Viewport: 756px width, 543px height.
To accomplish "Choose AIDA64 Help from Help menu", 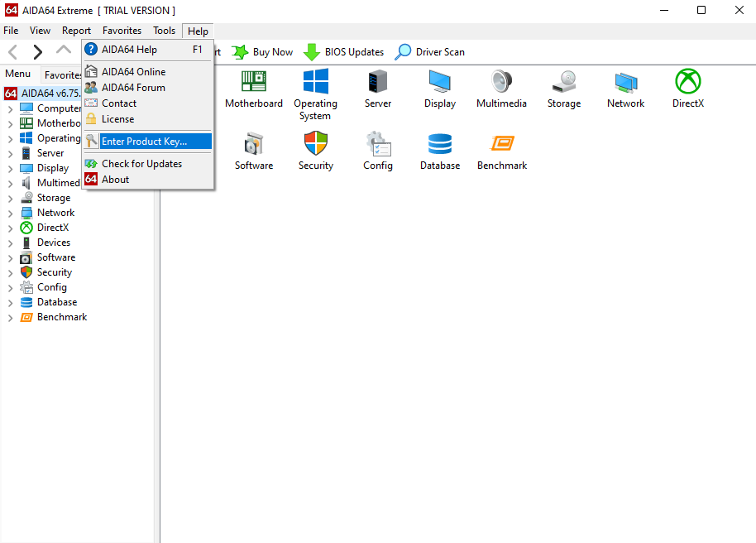I will 147,49.
